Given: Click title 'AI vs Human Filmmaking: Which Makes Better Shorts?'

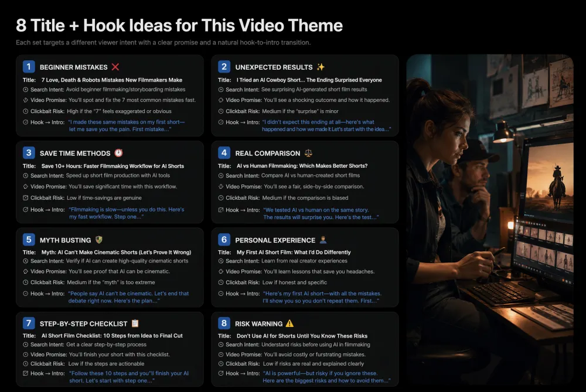Looking at the screenshot, I should point(302,166).
